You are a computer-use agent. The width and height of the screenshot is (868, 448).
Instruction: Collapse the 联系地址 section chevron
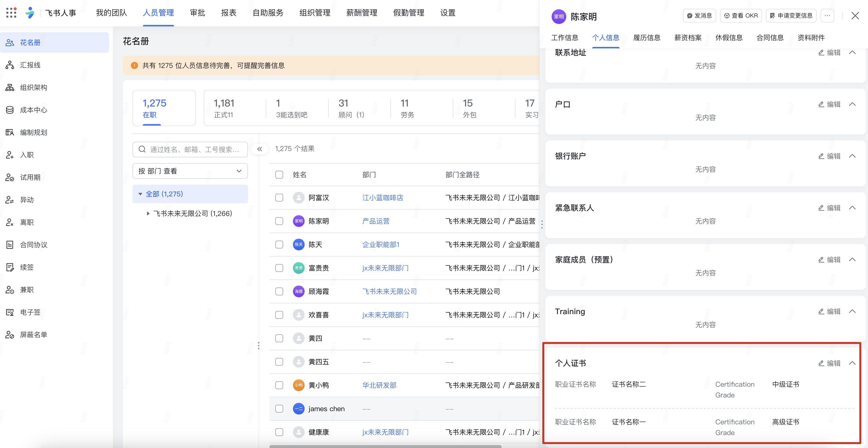point(852,53)
